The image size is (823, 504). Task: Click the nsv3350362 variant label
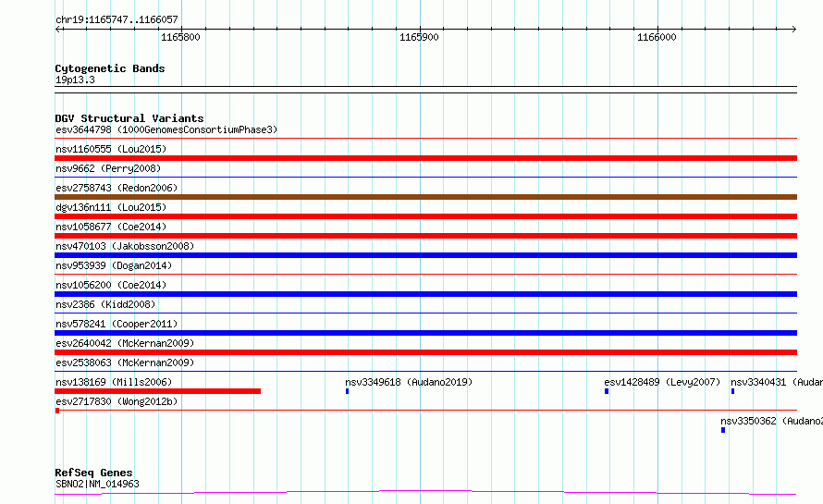[771, 421]
